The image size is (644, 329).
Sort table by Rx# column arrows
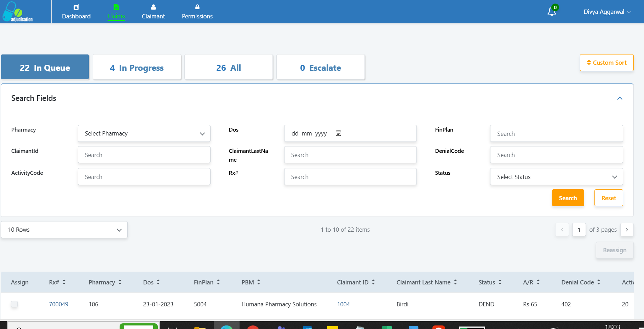pos(64,282)
